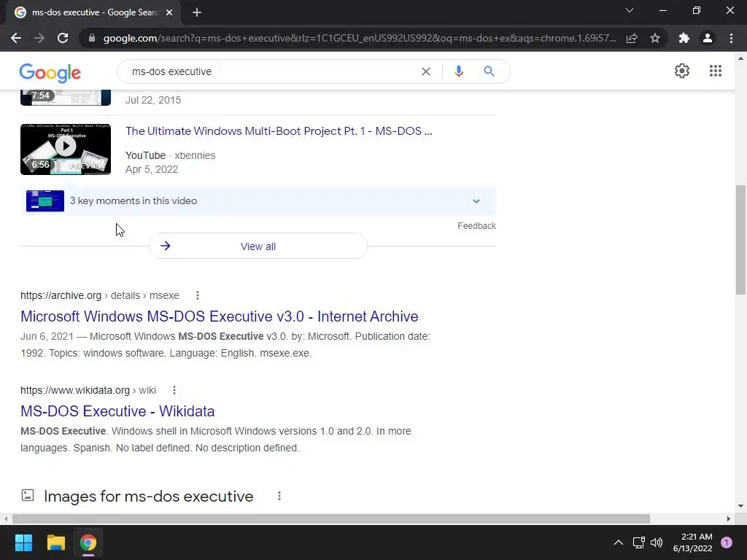Go to Google homepage via logo
The height and width of the screenshot is (560, 747).
pyautogui.click(x=50, y=72)
